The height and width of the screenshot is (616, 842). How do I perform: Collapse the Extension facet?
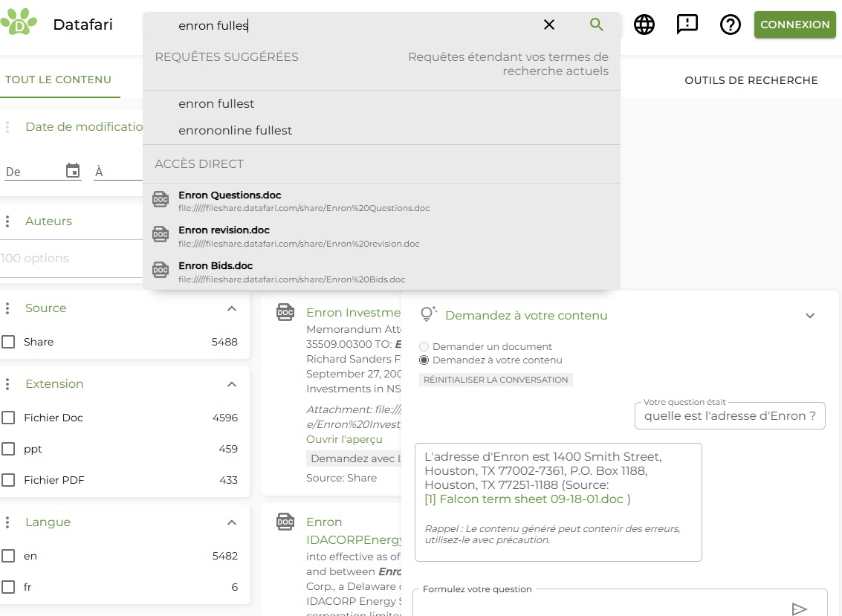point(232,384)
